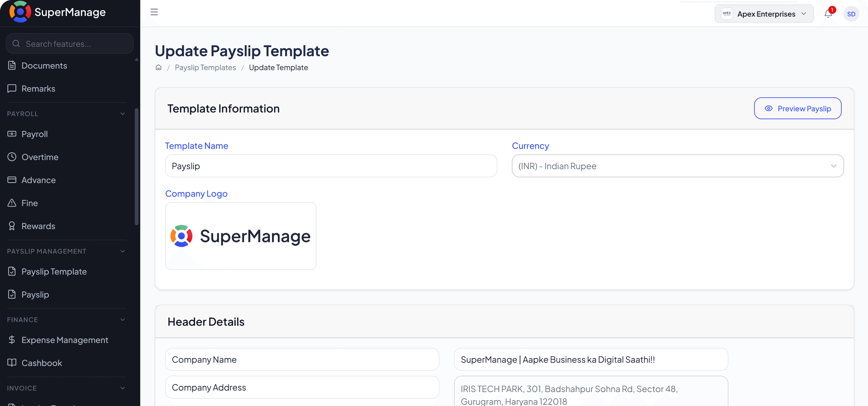868x406 pixels.
Task: Open the SD user avatar menu
Action: tap(851, 14)
